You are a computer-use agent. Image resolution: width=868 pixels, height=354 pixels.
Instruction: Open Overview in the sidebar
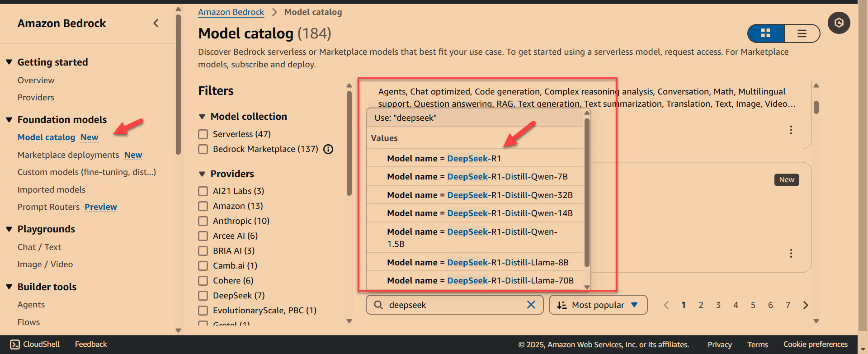(36, 80)
